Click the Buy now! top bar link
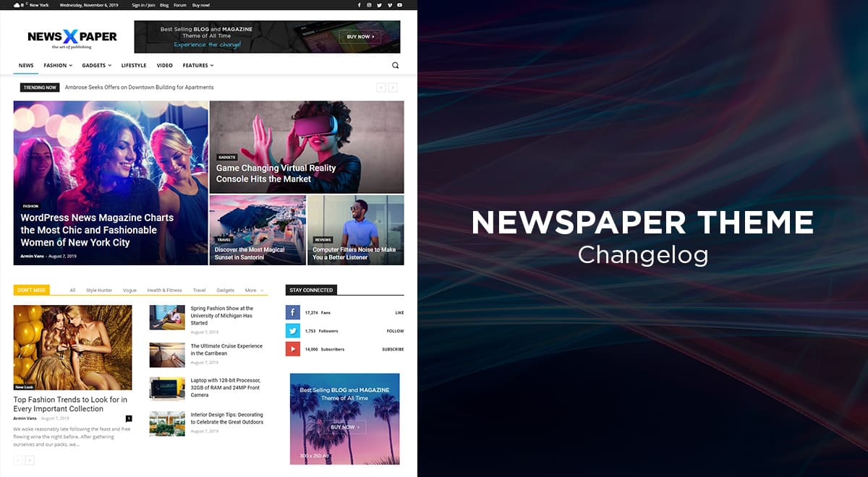Image resolution: width=868 pixels, height=477 pixels. (x=201, y=5)
